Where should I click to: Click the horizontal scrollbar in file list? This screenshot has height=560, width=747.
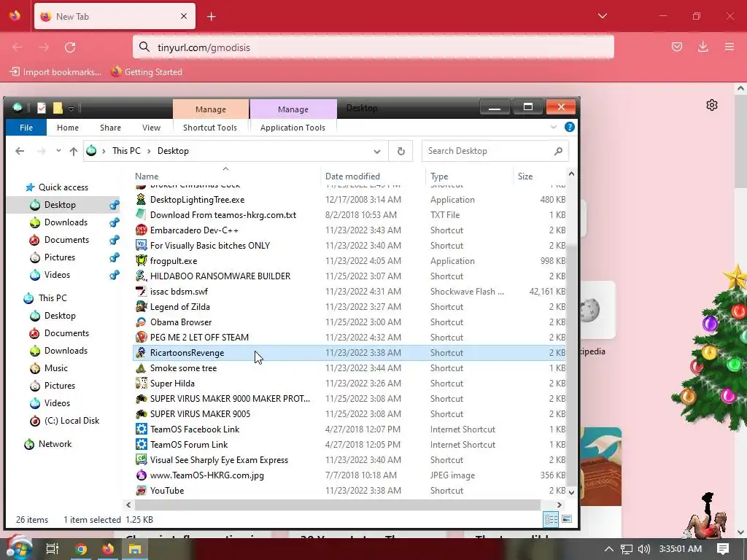pos(337,505)
